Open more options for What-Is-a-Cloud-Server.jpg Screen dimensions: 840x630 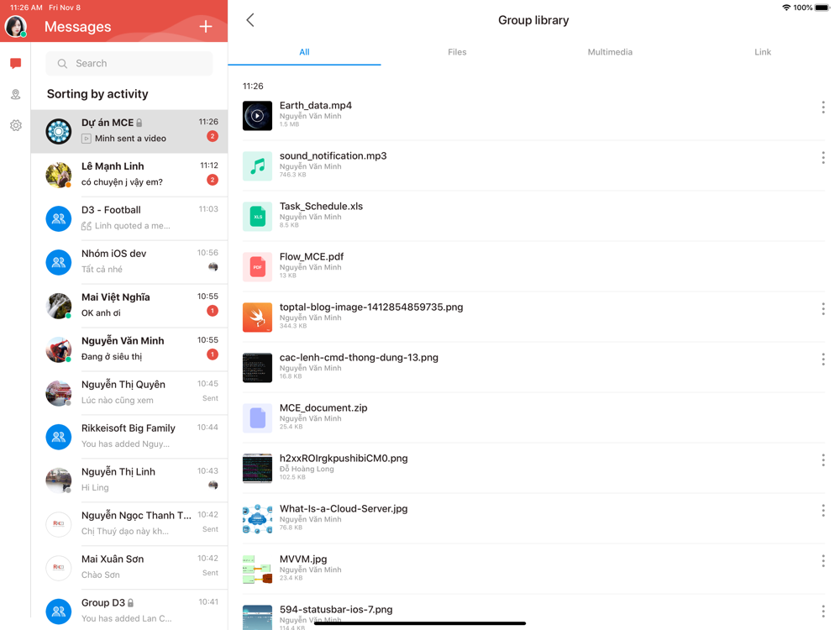point(823,511)
